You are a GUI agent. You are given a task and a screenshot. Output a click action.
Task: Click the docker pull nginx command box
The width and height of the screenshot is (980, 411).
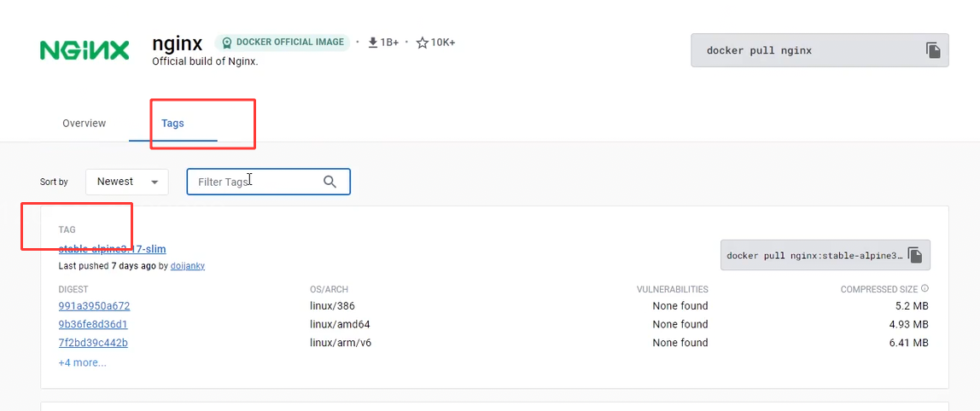pyautogui.click(x=820, y=50)
